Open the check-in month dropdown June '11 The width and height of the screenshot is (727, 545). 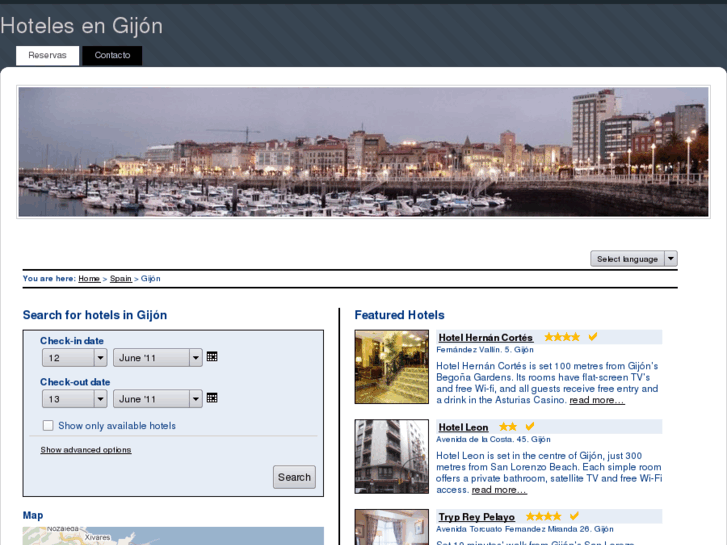tap(158, 358)
